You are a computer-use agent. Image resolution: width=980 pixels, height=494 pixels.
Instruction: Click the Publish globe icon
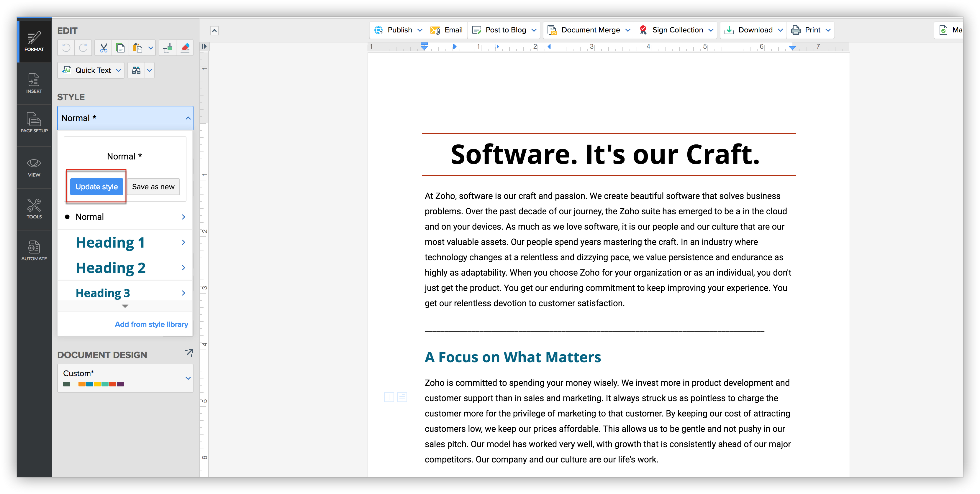[379, 30]
